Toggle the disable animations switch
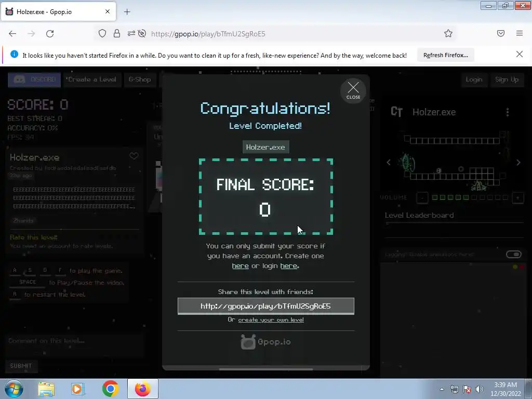The width and height of the screenshot is (532, 399). coord(514,254)
